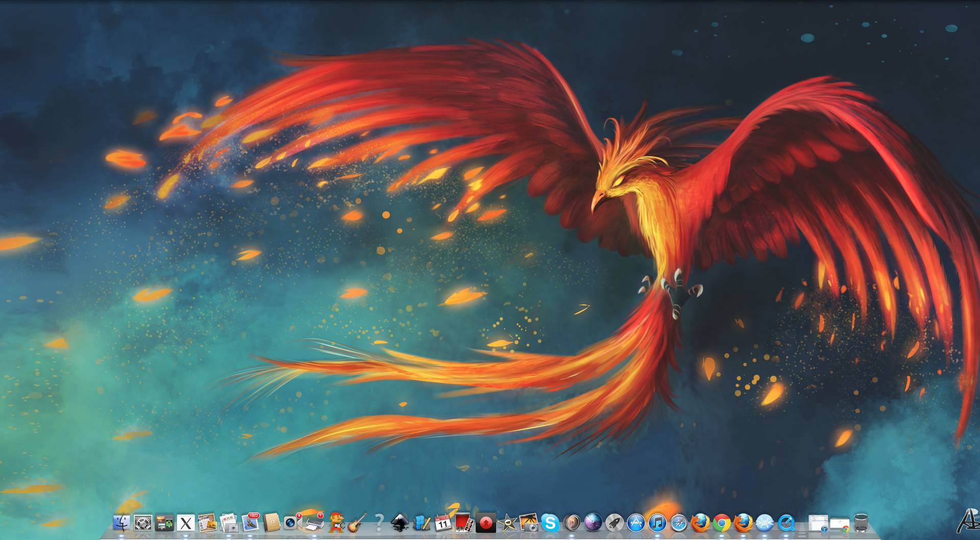
Task: Open the Firefox icon right of Chrome
Action: [743, 523]
